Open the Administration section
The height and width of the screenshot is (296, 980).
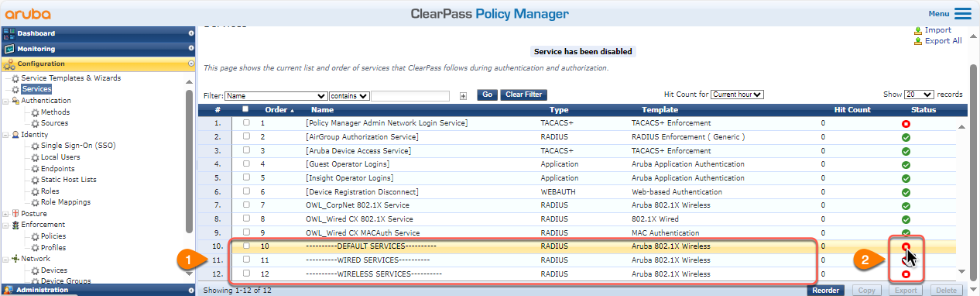point(98,290)
